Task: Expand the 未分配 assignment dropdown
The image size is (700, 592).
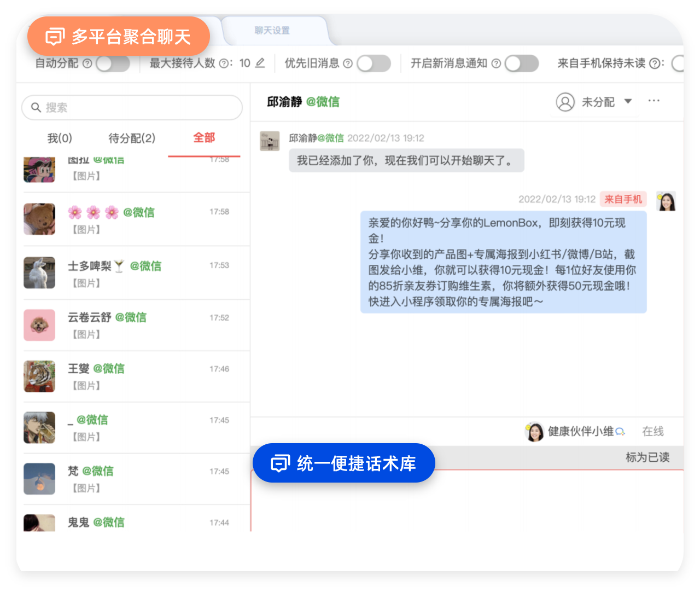Action: 628,101
